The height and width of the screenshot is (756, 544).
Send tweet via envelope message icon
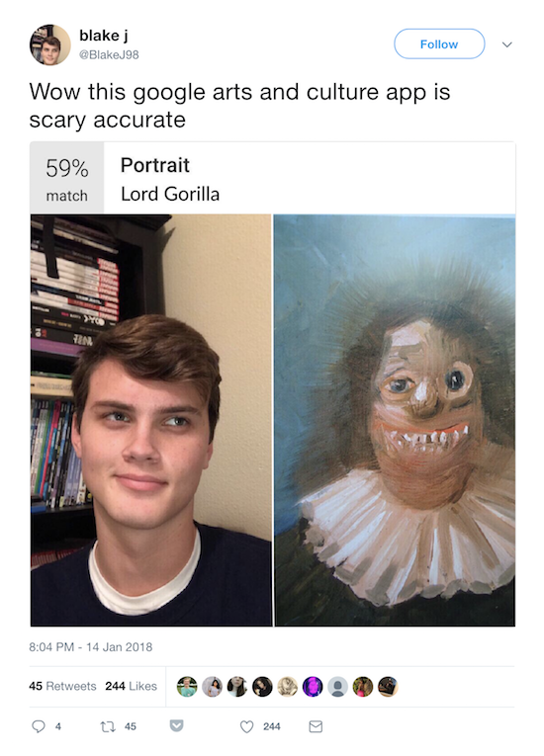[316, 726]
